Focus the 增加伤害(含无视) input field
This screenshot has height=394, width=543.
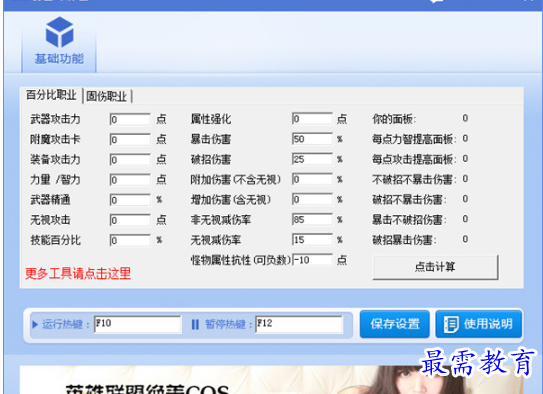[312, 199]
